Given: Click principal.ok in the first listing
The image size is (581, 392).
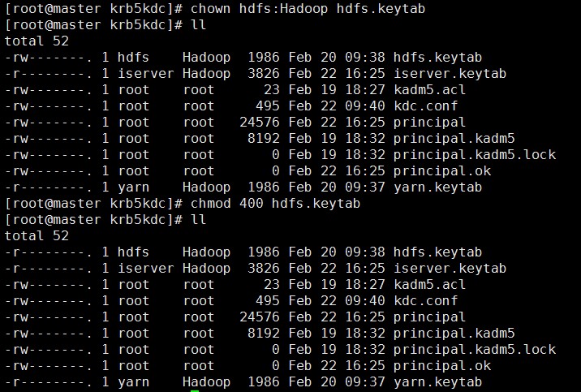Looking at the screenshot, I should tap(442, 170).
